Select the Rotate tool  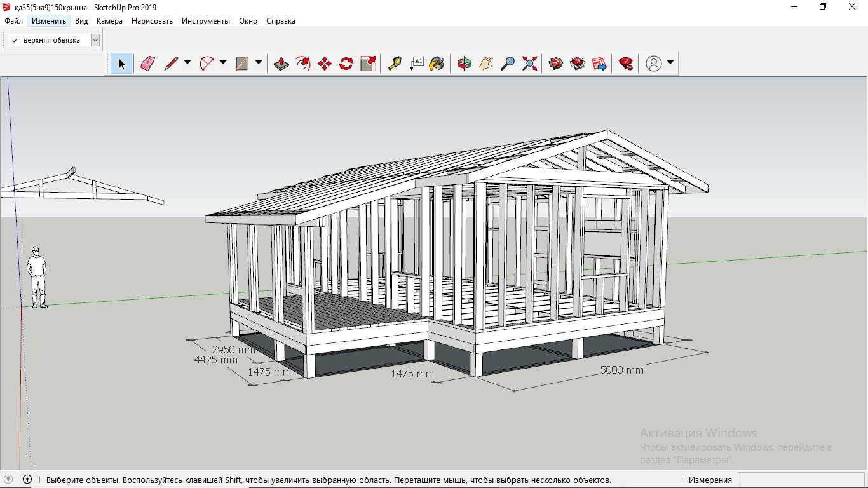click(x=346, y=63)
